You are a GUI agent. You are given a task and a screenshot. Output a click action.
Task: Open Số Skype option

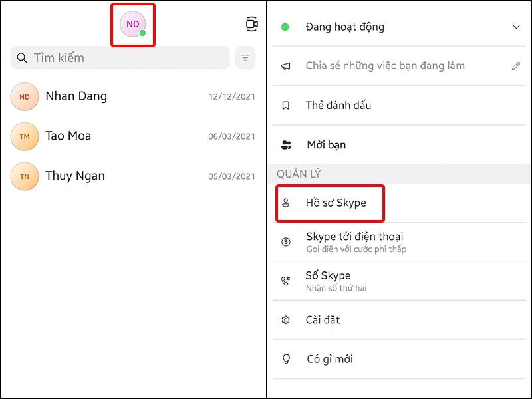(400, 281)
